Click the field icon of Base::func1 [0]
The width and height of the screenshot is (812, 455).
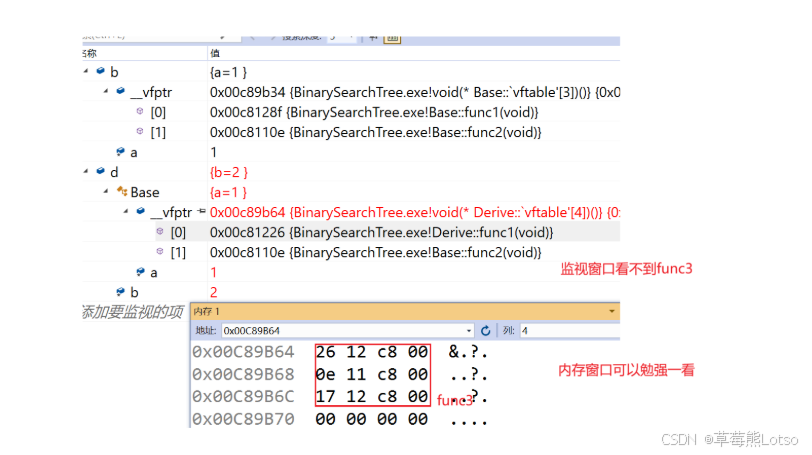point(140,111)
